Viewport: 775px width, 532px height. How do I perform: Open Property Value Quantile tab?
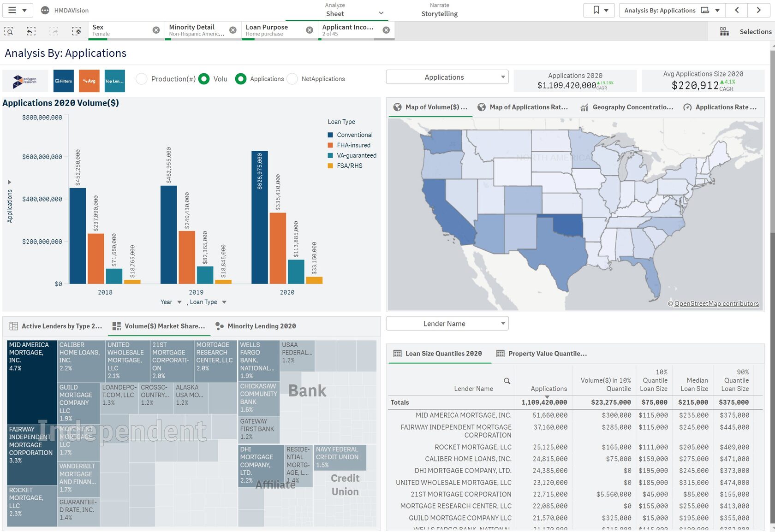click(x=542, y=354)
